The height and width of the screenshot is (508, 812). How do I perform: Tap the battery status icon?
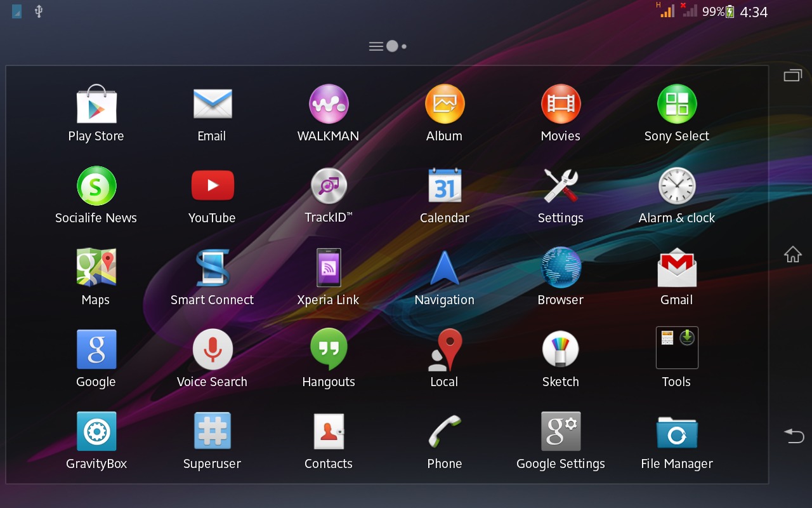pyautogui.click(x=730, y=11)
